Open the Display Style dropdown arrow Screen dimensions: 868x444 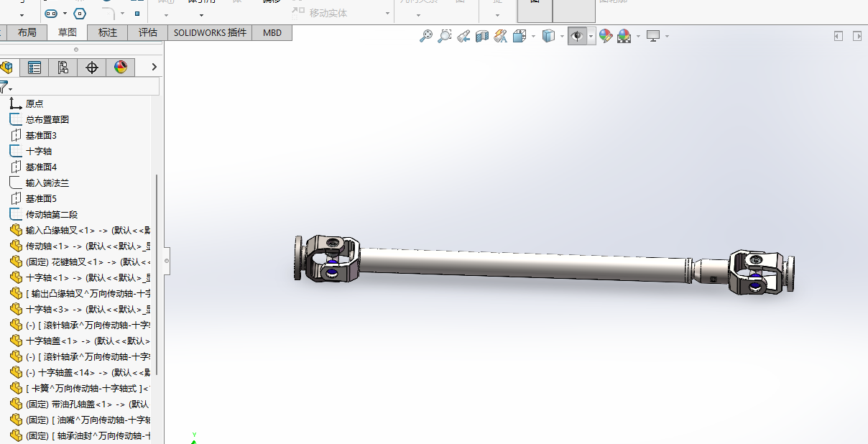click(x=563, y=36)
